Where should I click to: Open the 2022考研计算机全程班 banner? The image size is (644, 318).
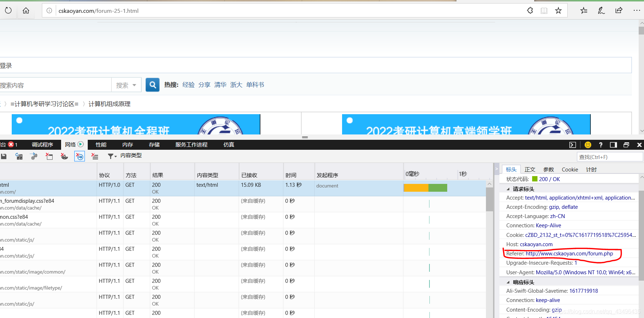(x=136, y=124)
